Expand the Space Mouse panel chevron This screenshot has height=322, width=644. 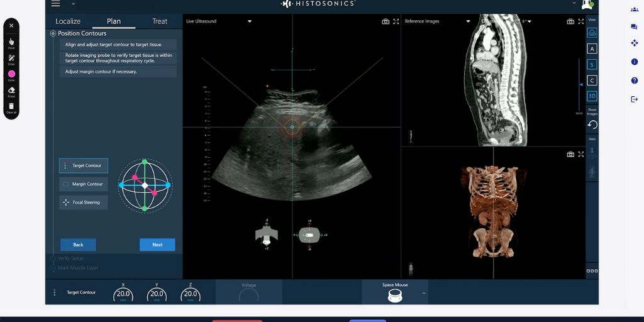coord(424,293)
